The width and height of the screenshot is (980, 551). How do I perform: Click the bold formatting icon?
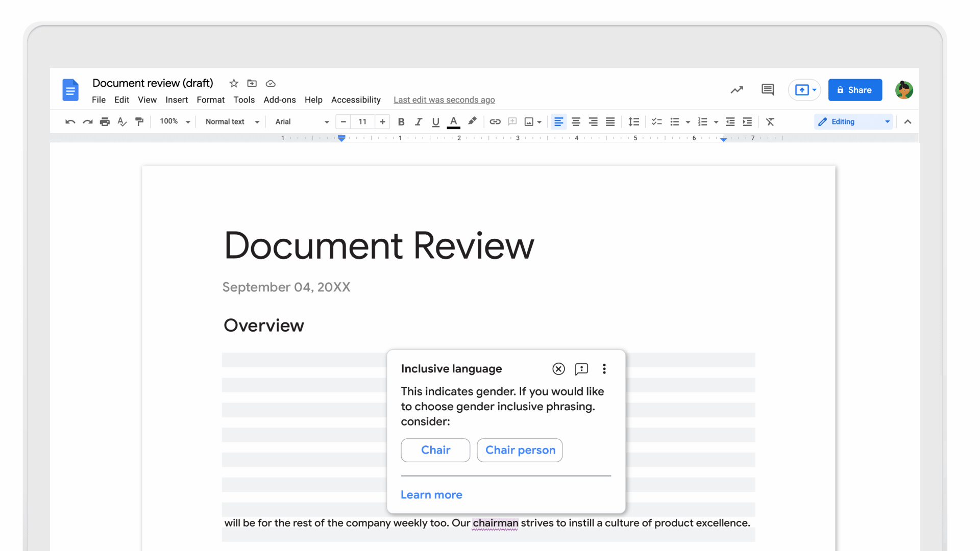(x=401, y=121)
